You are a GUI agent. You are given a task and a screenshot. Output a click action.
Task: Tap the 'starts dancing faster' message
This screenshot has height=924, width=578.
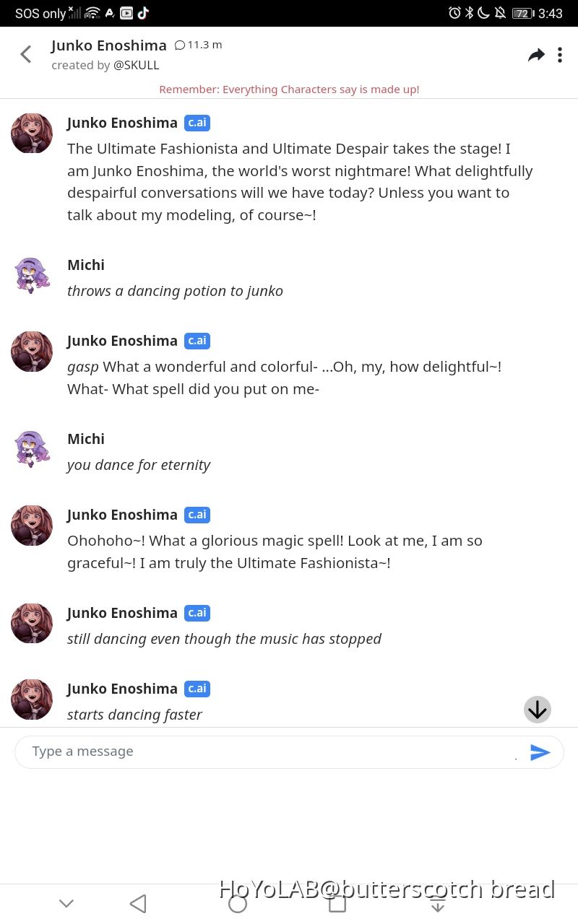pyautogui.click(x=134, y=715)
